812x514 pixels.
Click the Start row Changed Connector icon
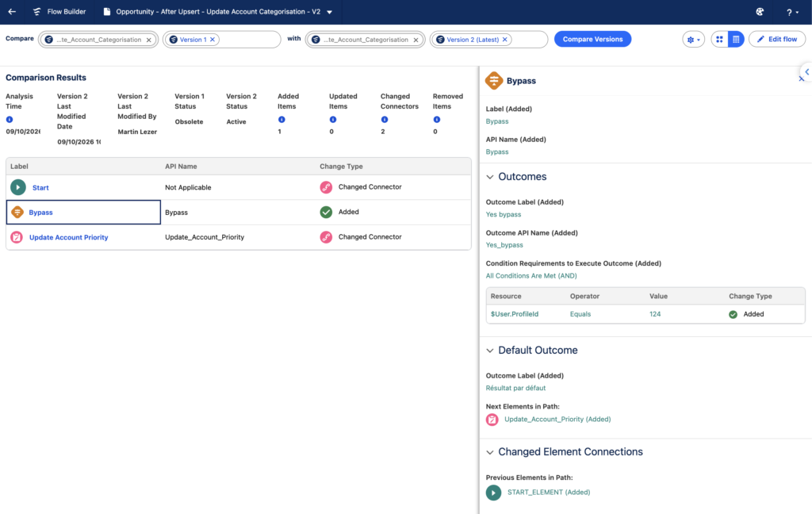click(x=326, y=187)
